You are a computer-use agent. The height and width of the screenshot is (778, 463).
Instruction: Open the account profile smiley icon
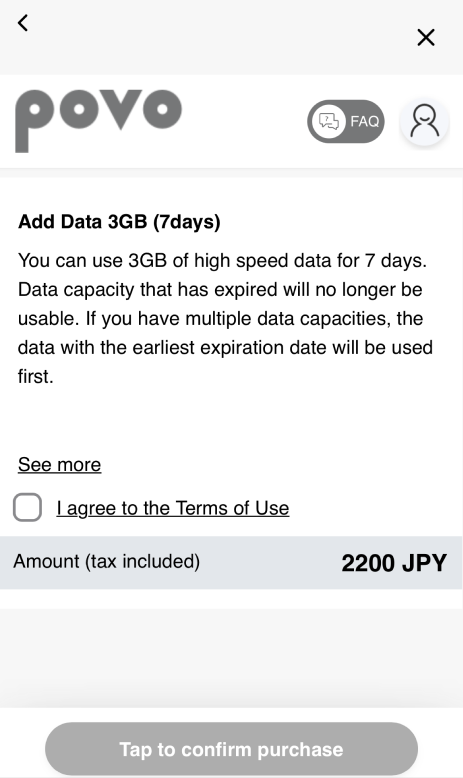coord(424,121)
